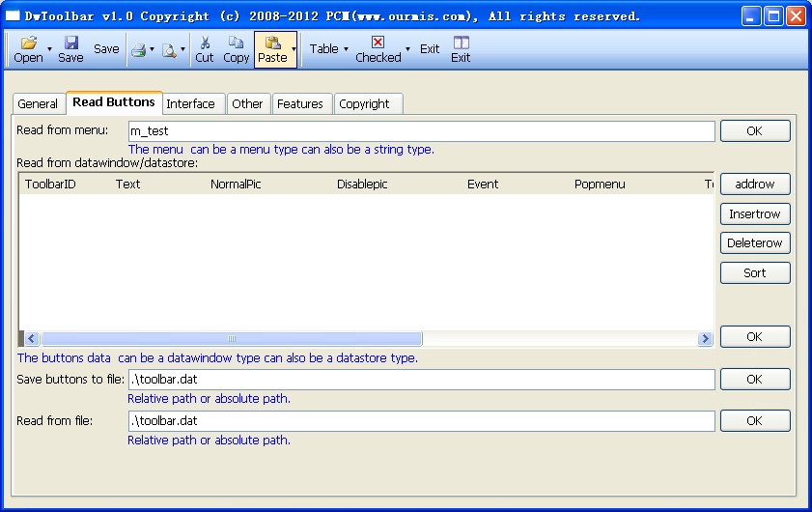Click the horizontal scrollbar left arrow

pyautogui.click(x=32, y=339)
